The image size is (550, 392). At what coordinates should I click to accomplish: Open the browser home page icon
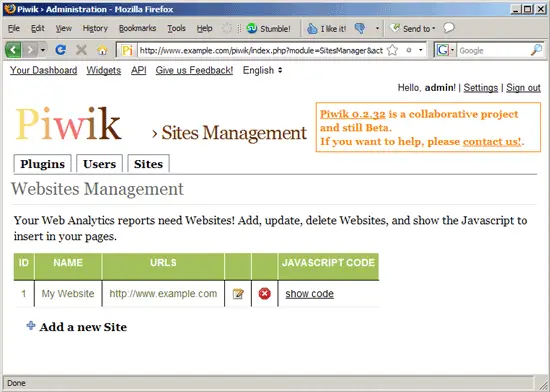coord(102,50)
